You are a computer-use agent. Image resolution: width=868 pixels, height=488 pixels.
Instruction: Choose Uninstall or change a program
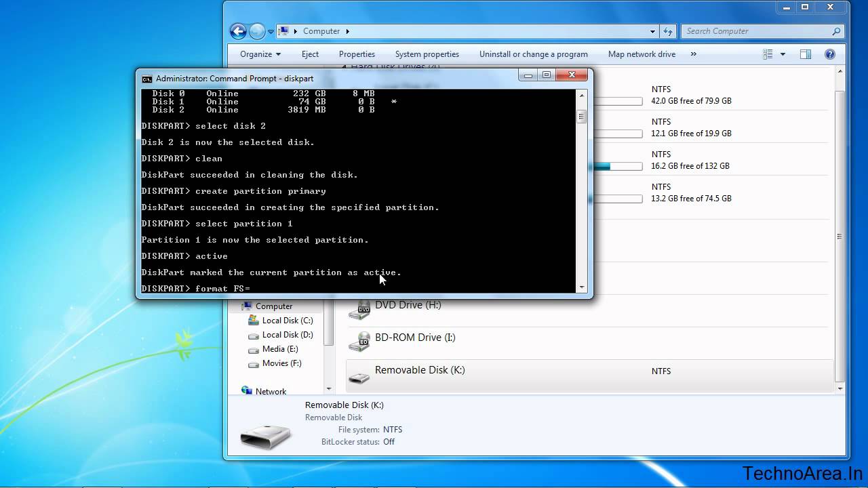pos(534,54)
